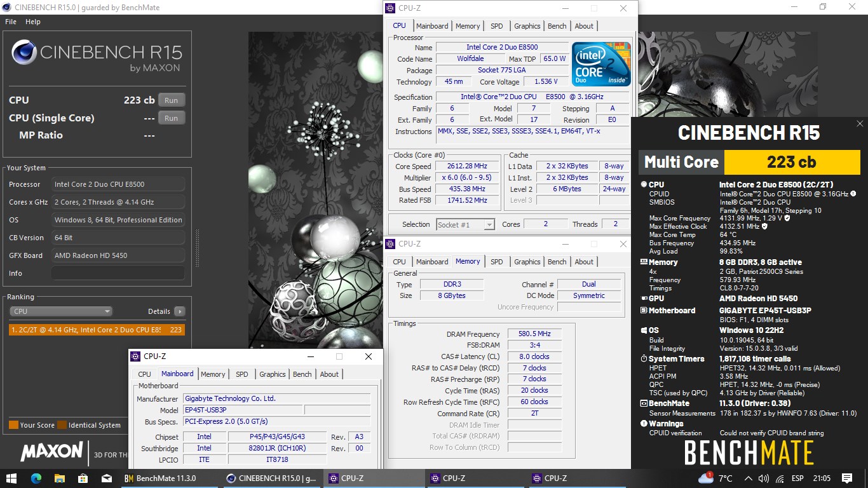Open About tab in top CPU-Z window
The height and width of the screenshot is (488, 868).
pyautogui.click(x=584, y=26)
